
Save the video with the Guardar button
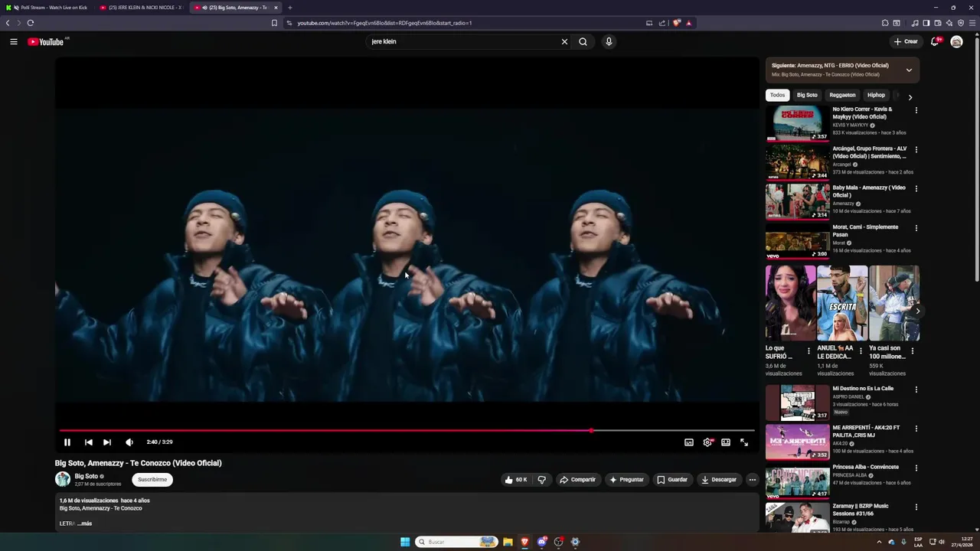672,480
